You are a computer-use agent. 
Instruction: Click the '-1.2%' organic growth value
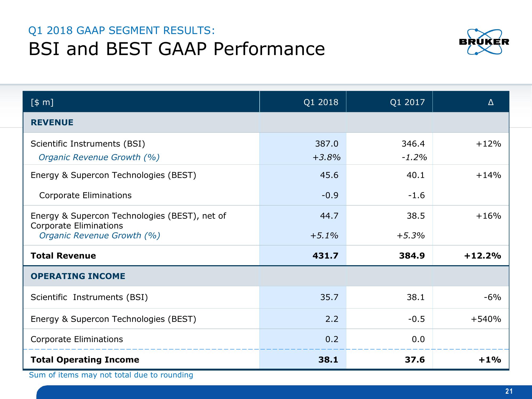coord(414,157)
